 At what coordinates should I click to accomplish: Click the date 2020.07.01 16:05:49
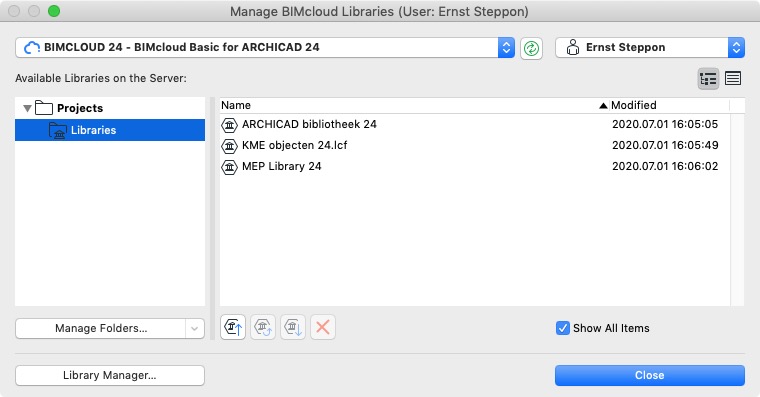tap(665, 145)
